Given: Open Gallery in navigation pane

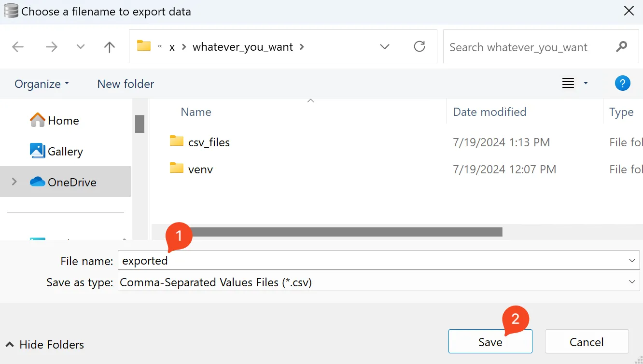Looking at the screenshot, I should 65,152.
